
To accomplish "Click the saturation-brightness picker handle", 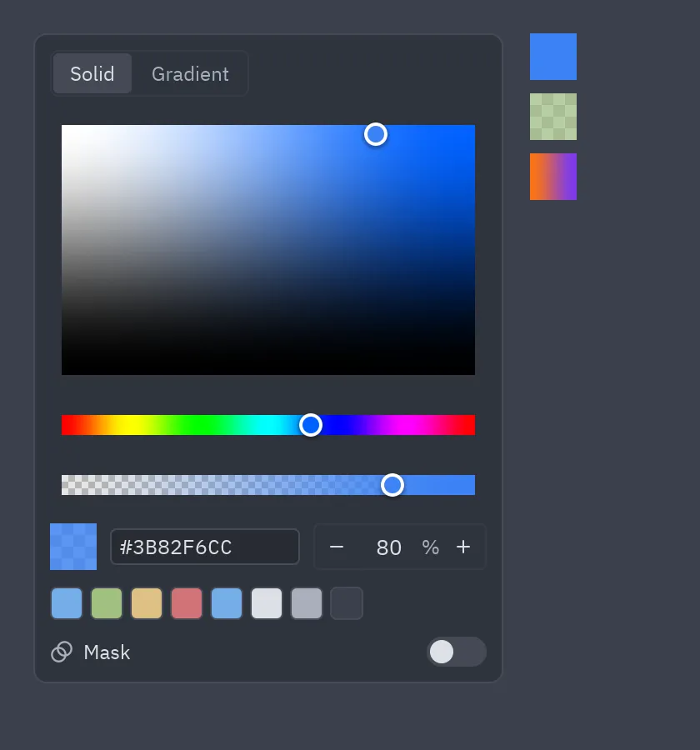I will (376, 134).
